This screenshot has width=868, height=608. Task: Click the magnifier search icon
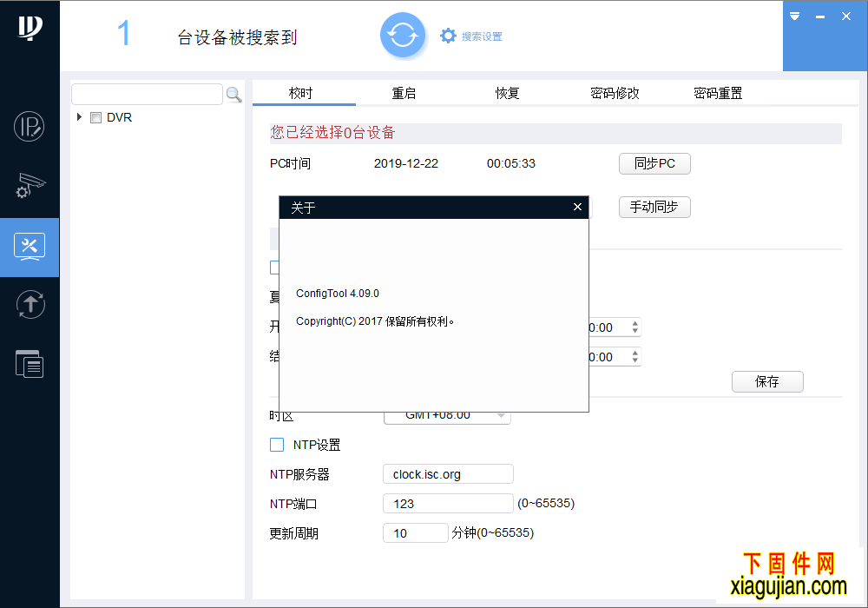pyautogui.click(x=234, y=95)
